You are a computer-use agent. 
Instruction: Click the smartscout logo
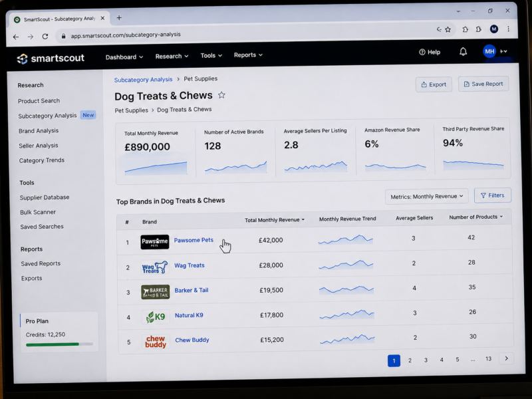pyautogui.click(x=51, y=59)
